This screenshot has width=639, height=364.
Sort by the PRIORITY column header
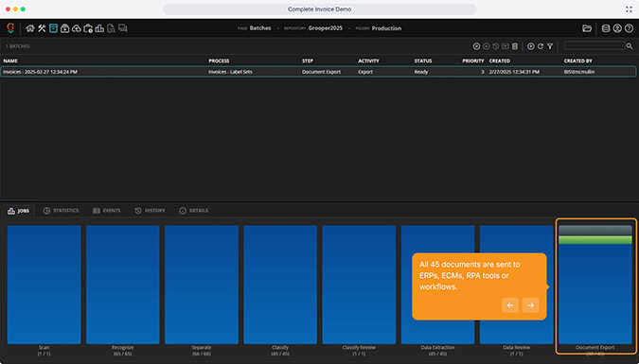pyautogui.click(x=473, y=61)
